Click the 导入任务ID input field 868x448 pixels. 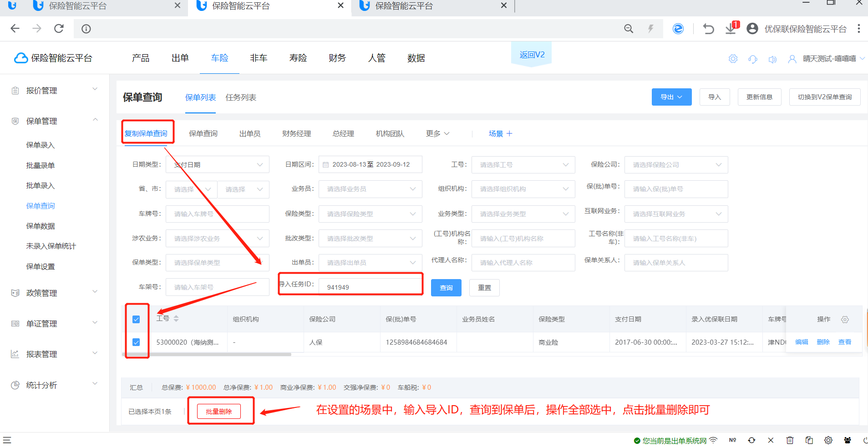click(x=371, y=287)
